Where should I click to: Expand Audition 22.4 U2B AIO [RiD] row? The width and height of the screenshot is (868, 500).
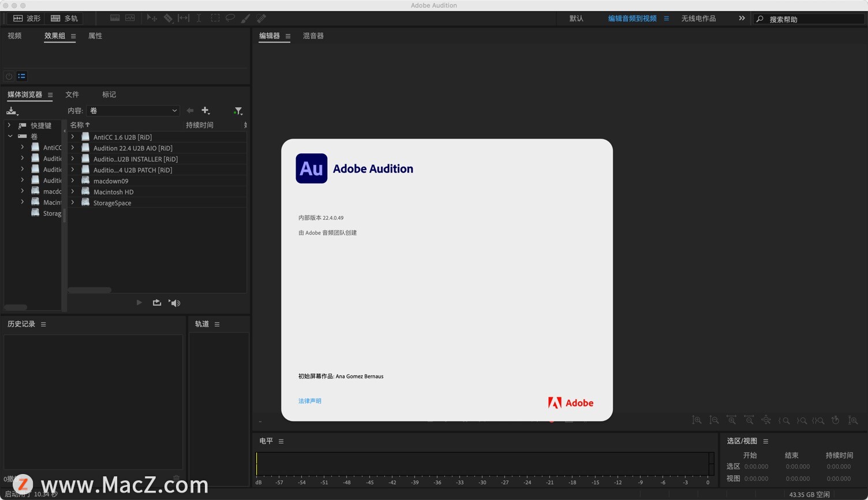(x=73, y=148)
